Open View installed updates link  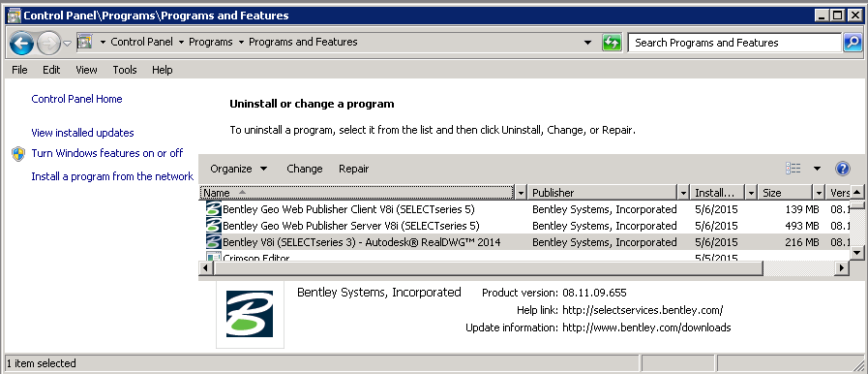coord(82,133)
